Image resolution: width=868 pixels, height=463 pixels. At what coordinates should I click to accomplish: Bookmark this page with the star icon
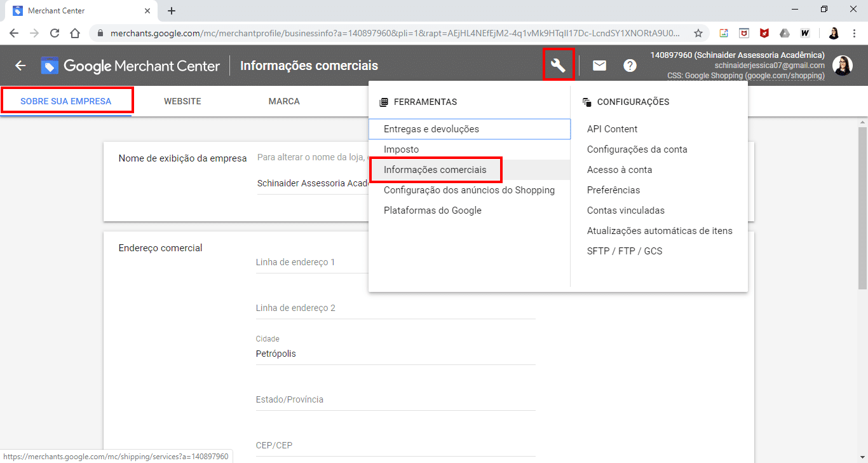click(x=698, y=33)
